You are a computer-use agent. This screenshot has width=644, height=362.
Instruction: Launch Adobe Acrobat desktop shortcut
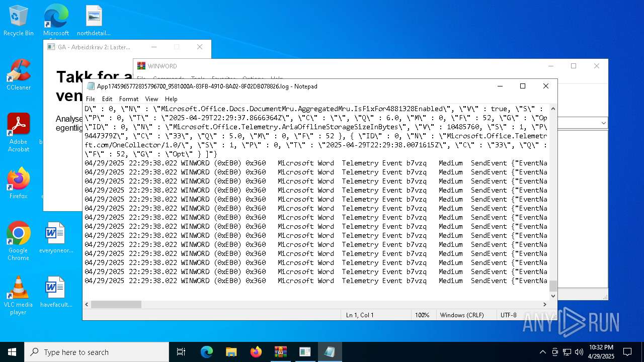click(19, 132)
